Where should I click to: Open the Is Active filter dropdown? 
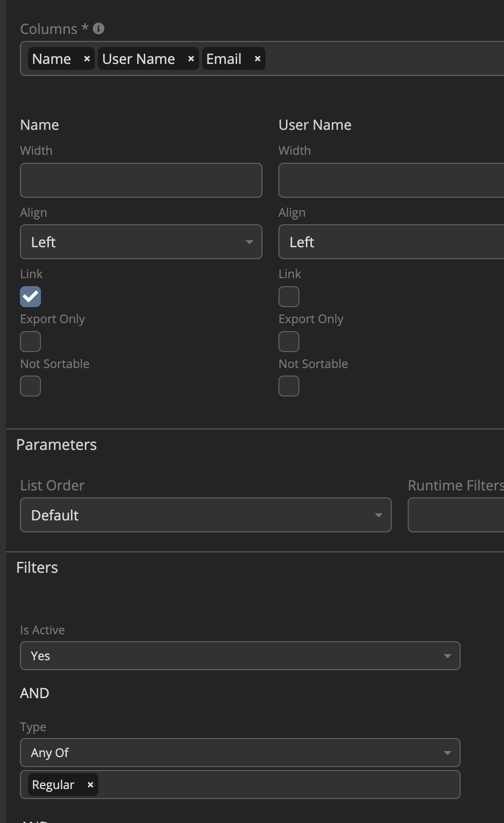pos(240,656)
